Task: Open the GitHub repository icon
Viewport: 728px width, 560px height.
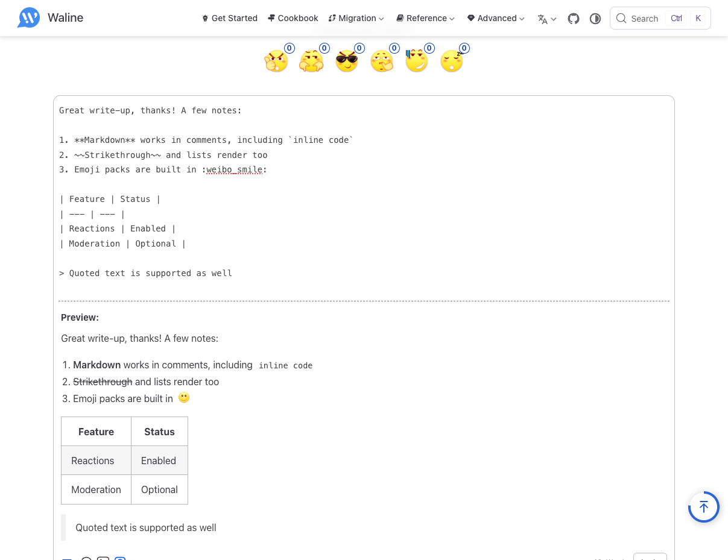Action: pyautogui.click(x=574, y=19)
